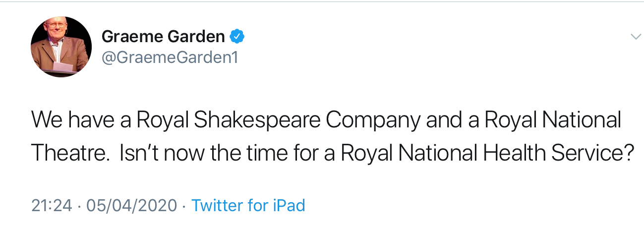Click the phrase Royal Shakespeare Company

[x=278, y=121]
